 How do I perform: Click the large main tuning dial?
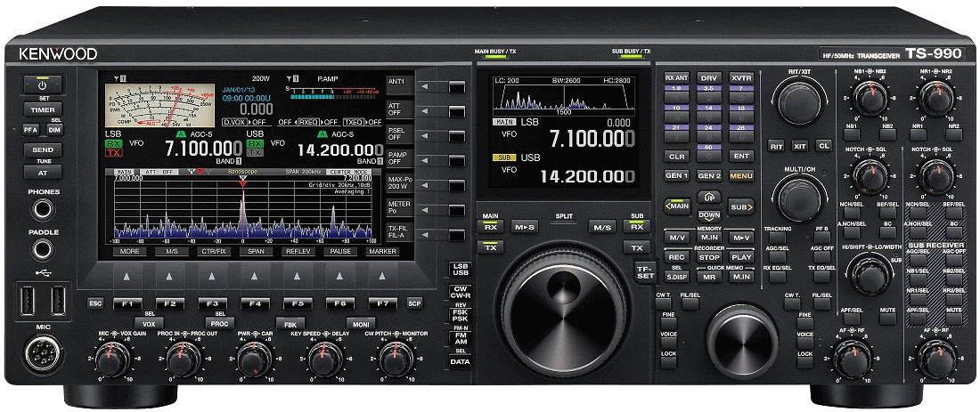(x=564, y=308)
